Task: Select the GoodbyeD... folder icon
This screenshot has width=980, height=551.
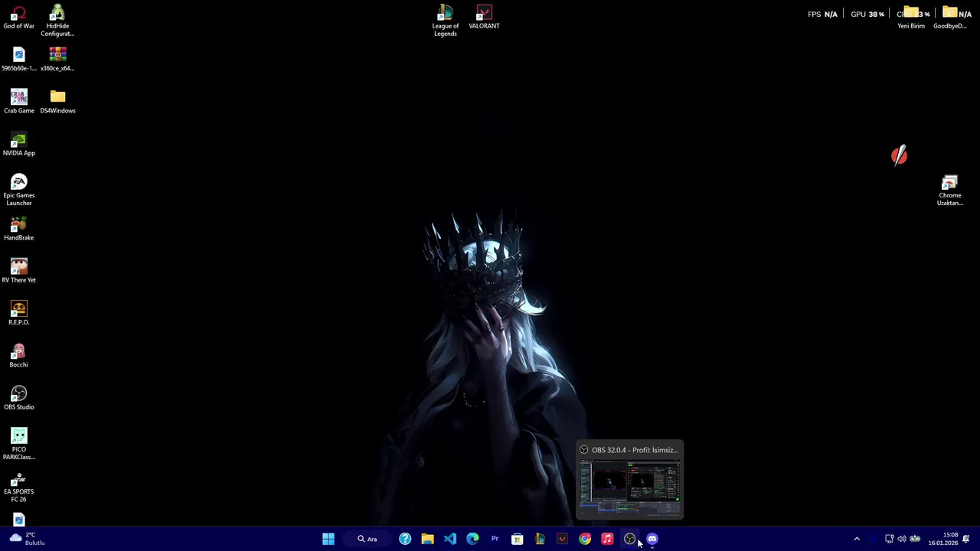Action: pyautogui.click(x=950, y=18)
